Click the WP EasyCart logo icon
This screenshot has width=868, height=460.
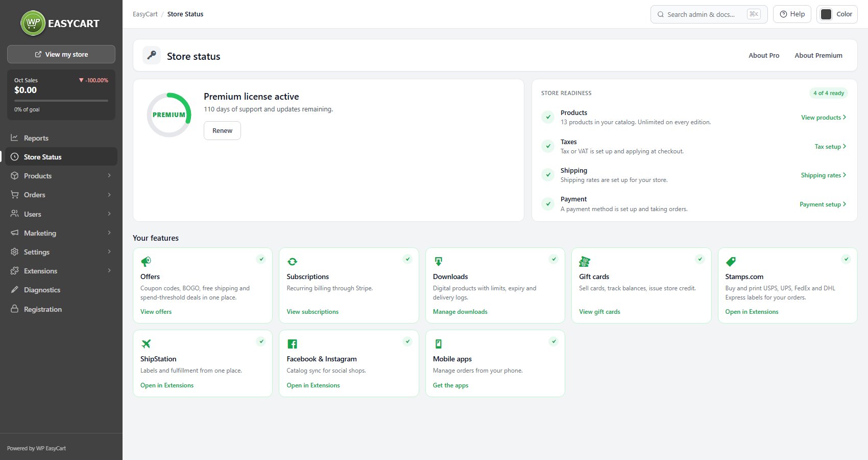33,23
